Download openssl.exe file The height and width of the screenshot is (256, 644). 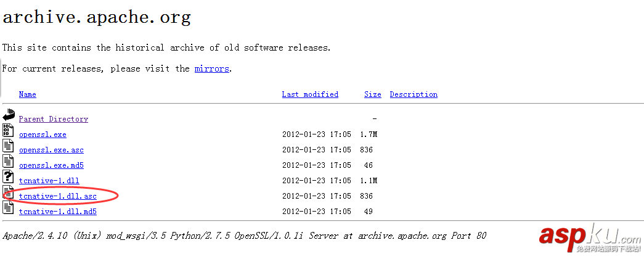(x=43, y=134)
